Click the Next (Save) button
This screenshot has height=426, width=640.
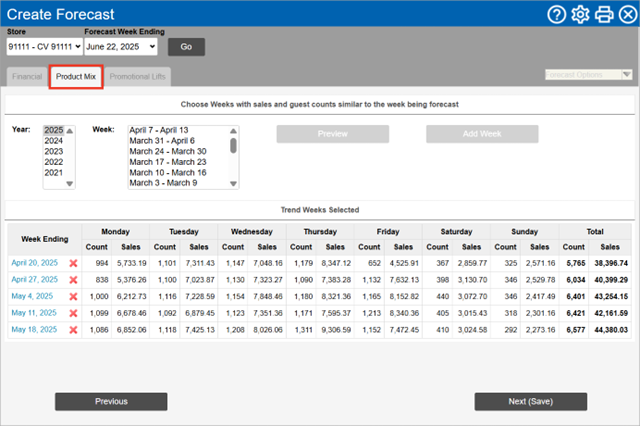531,402
